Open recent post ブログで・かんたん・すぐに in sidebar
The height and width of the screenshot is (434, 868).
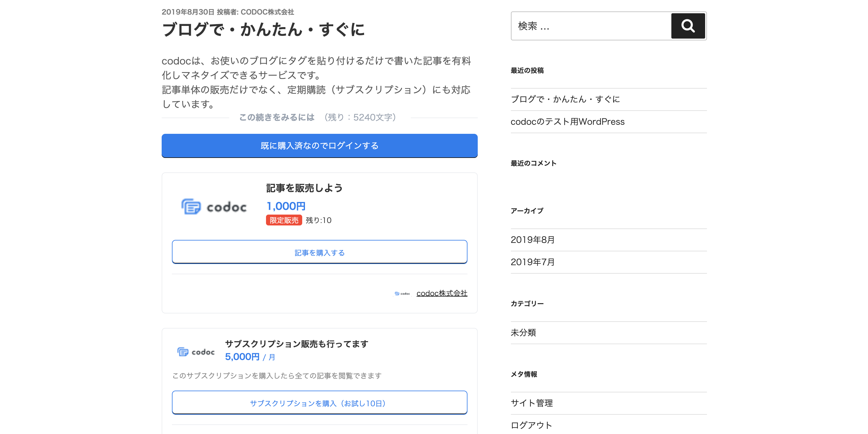[x=565, y=99]
